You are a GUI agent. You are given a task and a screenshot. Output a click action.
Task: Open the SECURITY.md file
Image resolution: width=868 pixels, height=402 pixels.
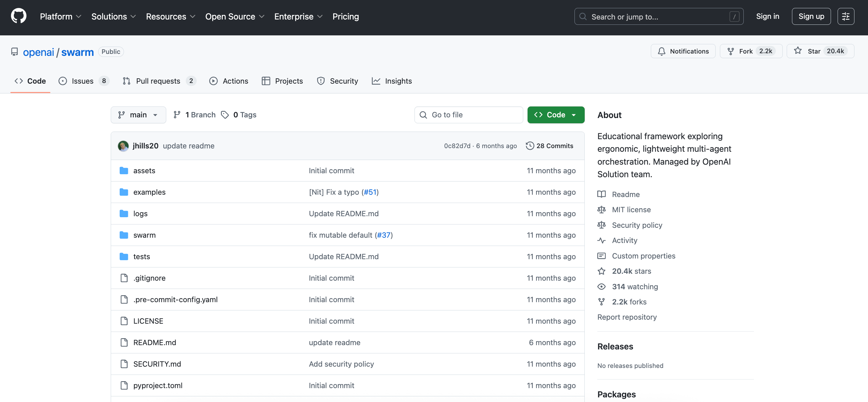(157, 364)
